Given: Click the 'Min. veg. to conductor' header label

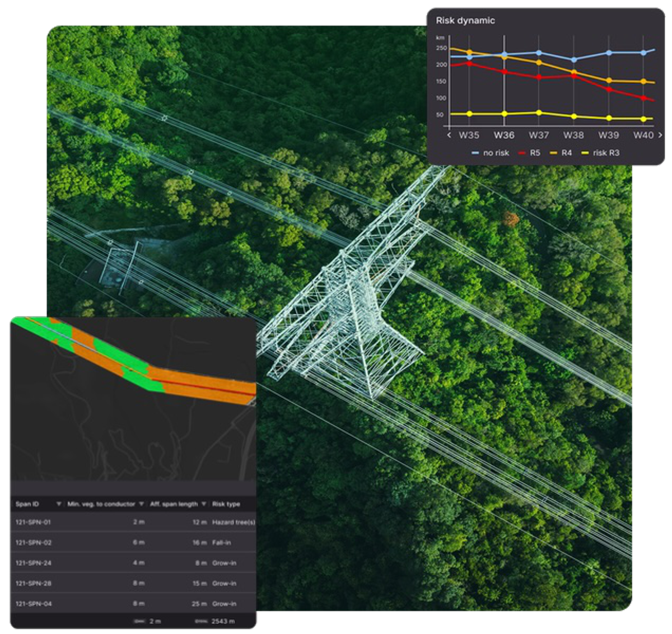Looking at the screenshot, I should pos(101,504).
